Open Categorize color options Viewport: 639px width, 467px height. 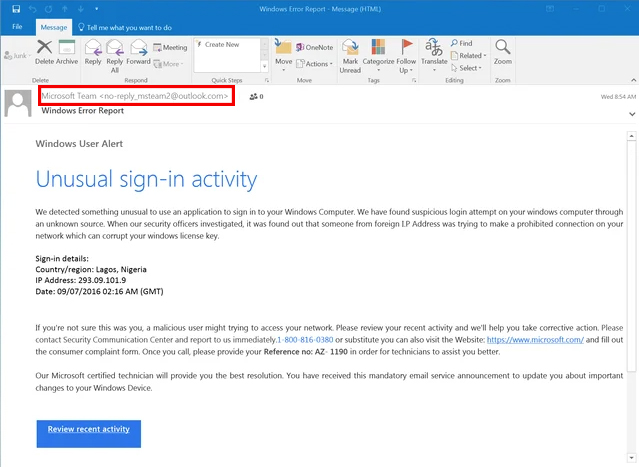pyautogui.click(x=378, y=56)
